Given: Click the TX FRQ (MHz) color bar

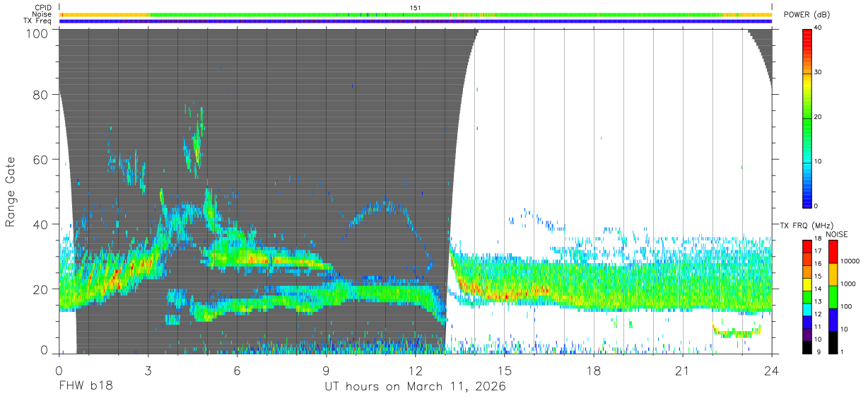Looking at the screenshot, I should pos(807,296).
